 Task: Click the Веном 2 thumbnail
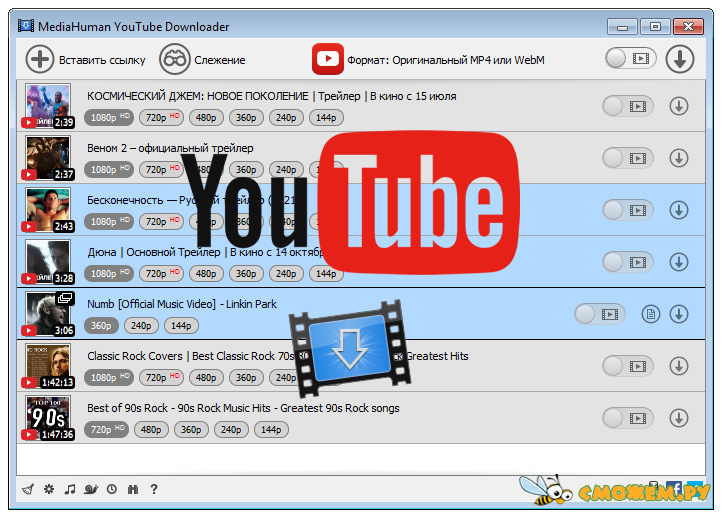coord(48,158)
